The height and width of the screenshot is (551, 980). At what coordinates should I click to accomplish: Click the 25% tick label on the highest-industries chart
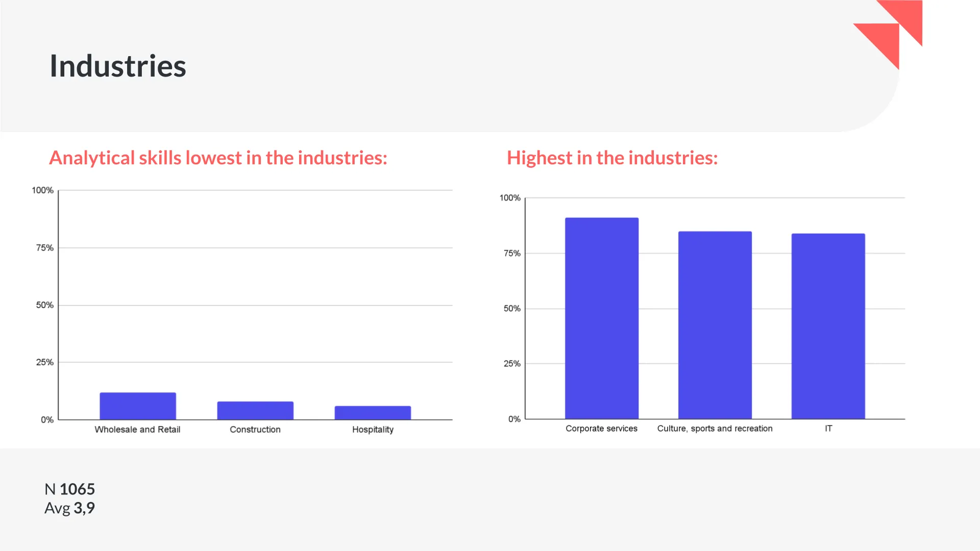click(512, 364)
